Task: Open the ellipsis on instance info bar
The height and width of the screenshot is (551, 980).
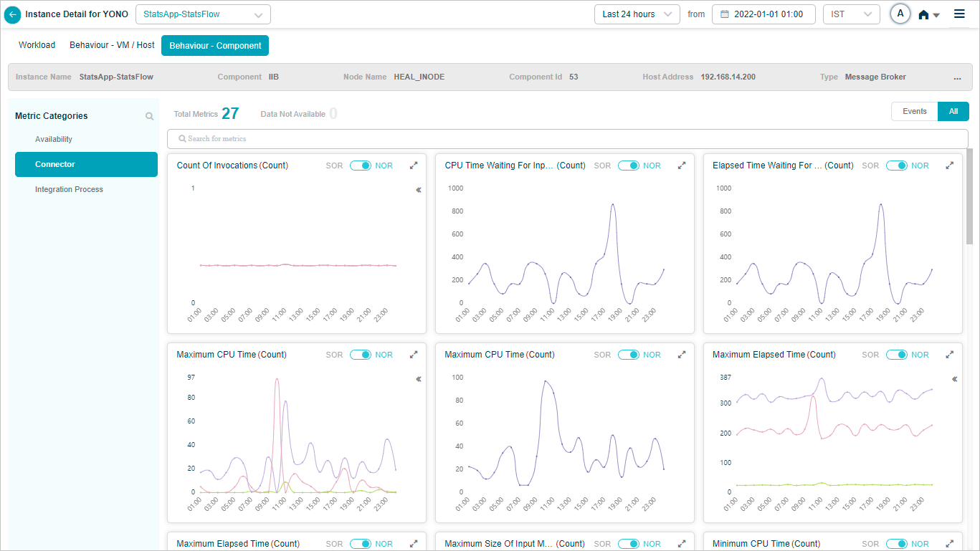Action: (957, 77)
